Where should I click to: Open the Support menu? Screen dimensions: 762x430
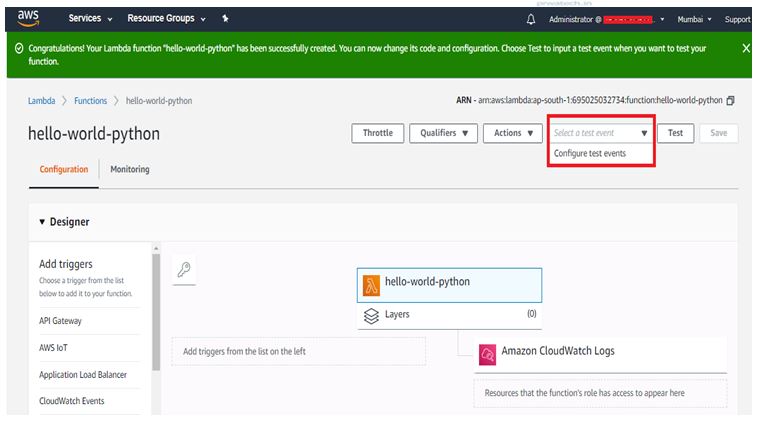(x=737, y=19)
